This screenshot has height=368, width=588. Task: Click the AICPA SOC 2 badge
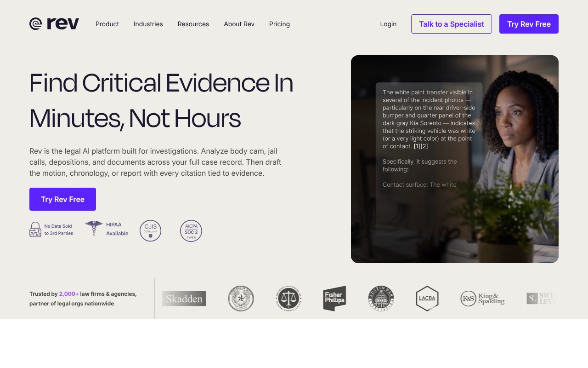[191, 230]
